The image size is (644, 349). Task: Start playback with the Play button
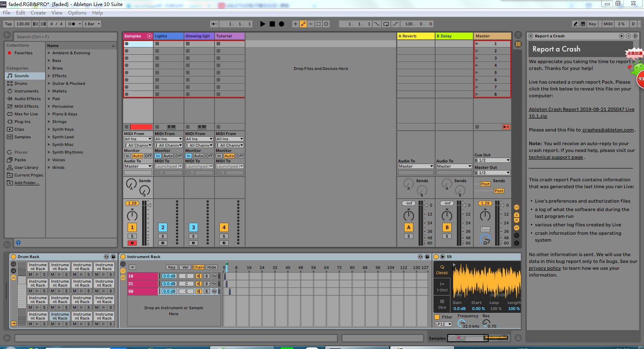pos(263,24)
